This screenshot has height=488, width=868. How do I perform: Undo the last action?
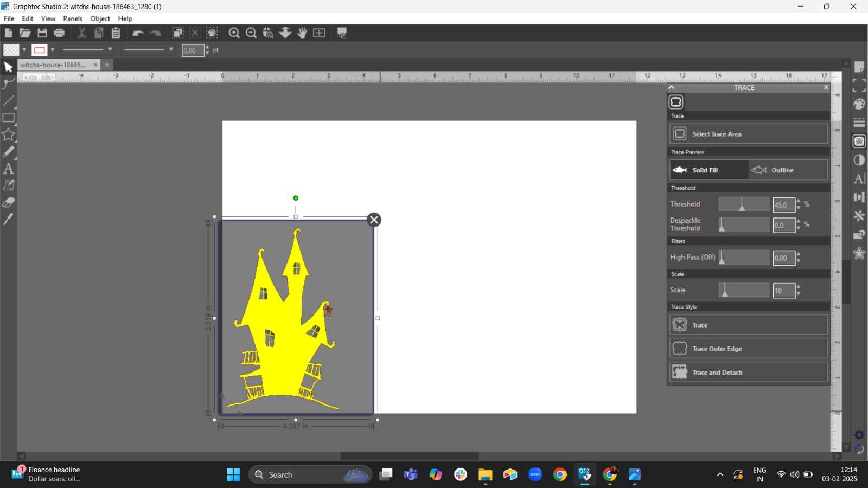[138, 33]
